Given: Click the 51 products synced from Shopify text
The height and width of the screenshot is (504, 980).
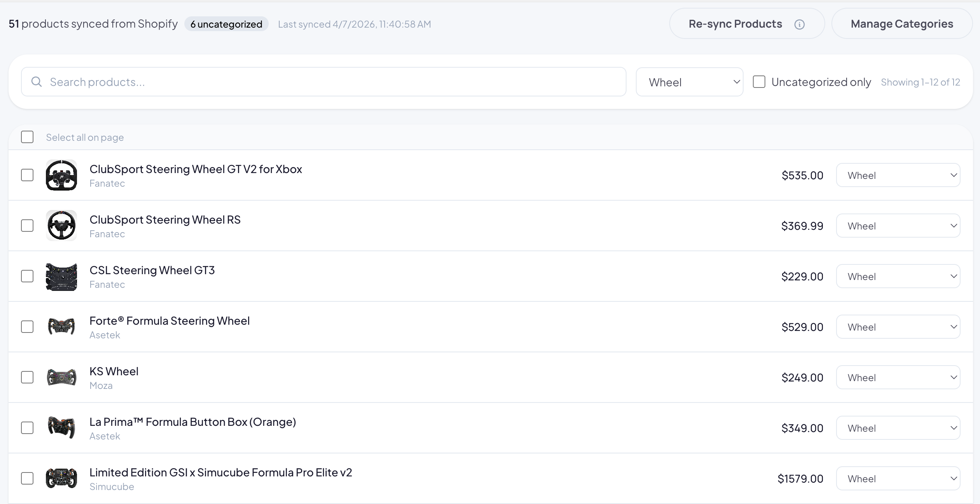Looking at the screenshot, I should pyautogui.click(x=93, y=24).
